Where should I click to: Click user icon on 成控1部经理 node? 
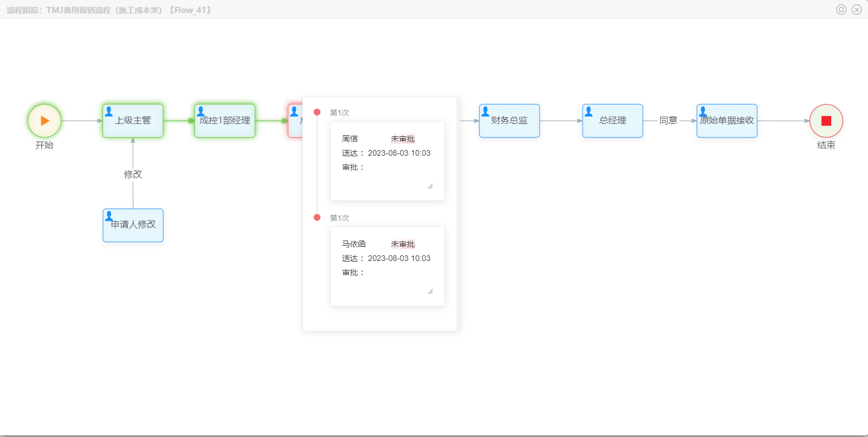[200, 112]
